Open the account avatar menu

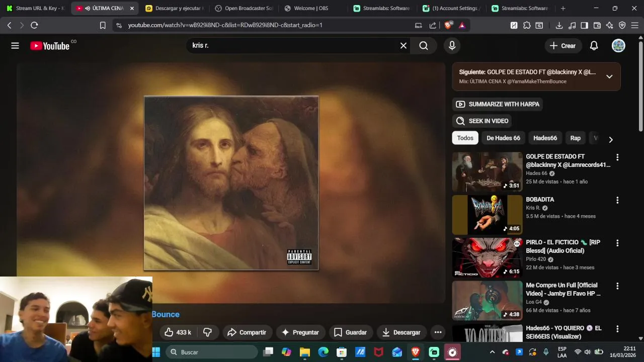pyautogui.click(x=618, y=46)
